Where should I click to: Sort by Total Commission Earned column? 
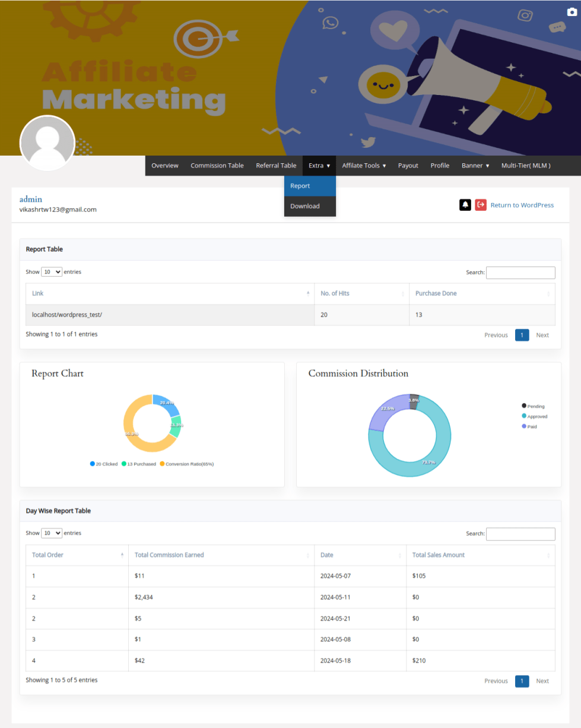[x=221, y=555]
